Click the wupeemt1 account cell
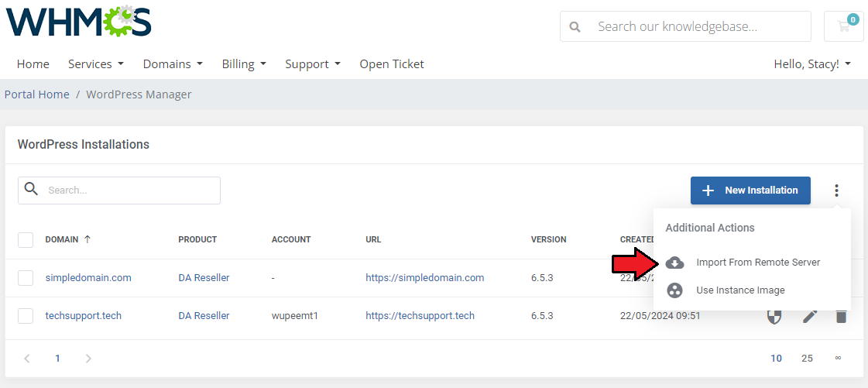 point(295,316)
